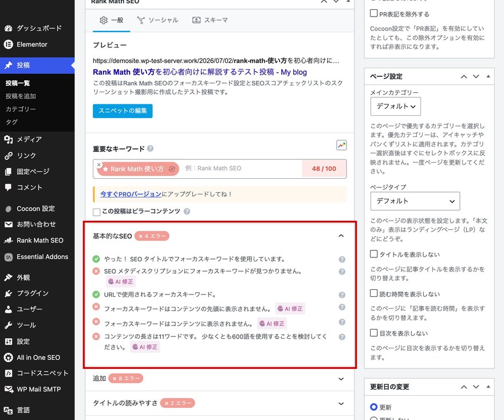Follow the 今すぐPROバージョン link
The height and width of the screenshot is (420, 504).
(131, 194)
